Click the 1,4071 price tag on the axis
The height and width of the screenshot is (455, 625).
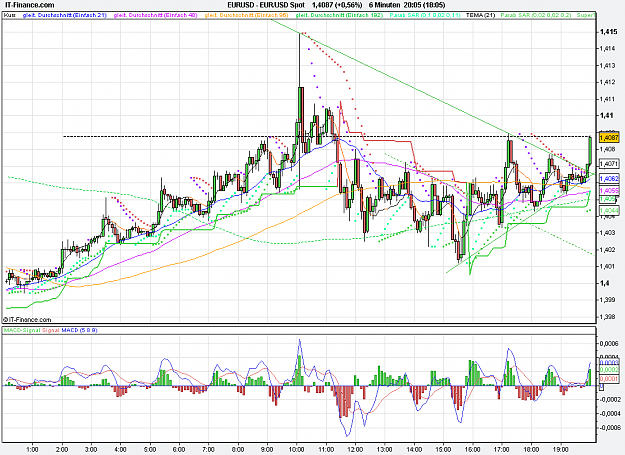(x=609, y=164)
